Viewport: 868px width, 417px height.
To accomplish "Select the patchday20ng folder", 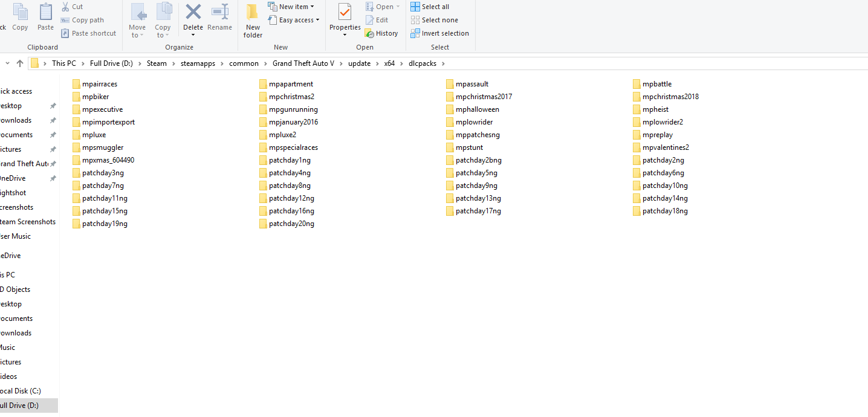I will (x=287, y=224).
